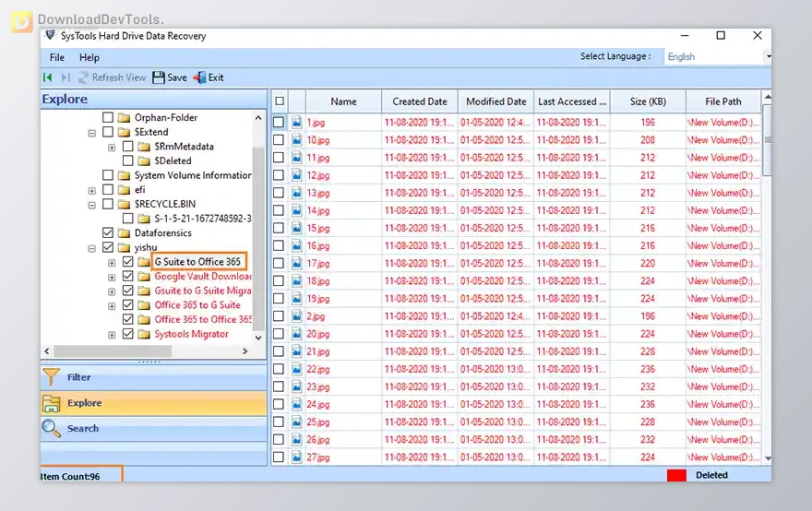Click the tree panel scroll-right arrow
Screen dimensions: 812x511
pyautogui.click(x=245, y=351)
